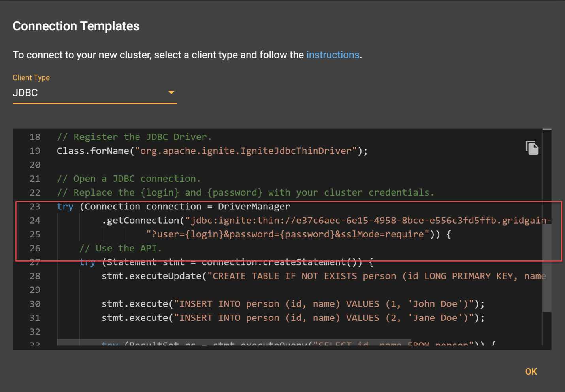Image resolution: width=565 pixels, height=392 pixels.
Task: Click the DriverManager text on line 23
Action: click(254, 207)
